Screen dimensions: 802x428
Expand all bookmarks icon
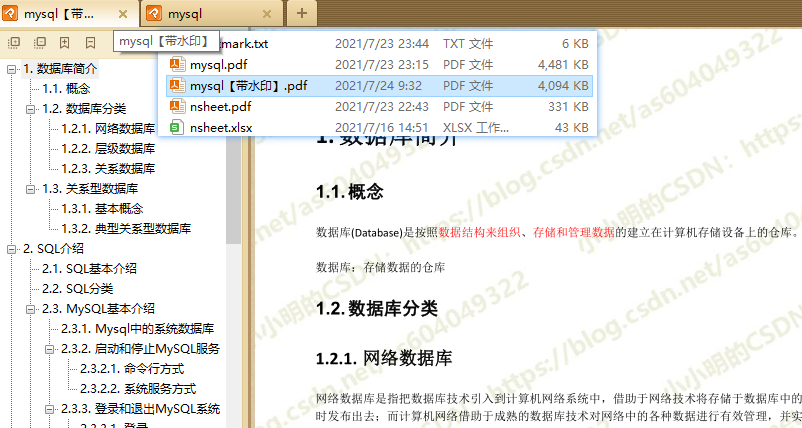coord(14,42)
